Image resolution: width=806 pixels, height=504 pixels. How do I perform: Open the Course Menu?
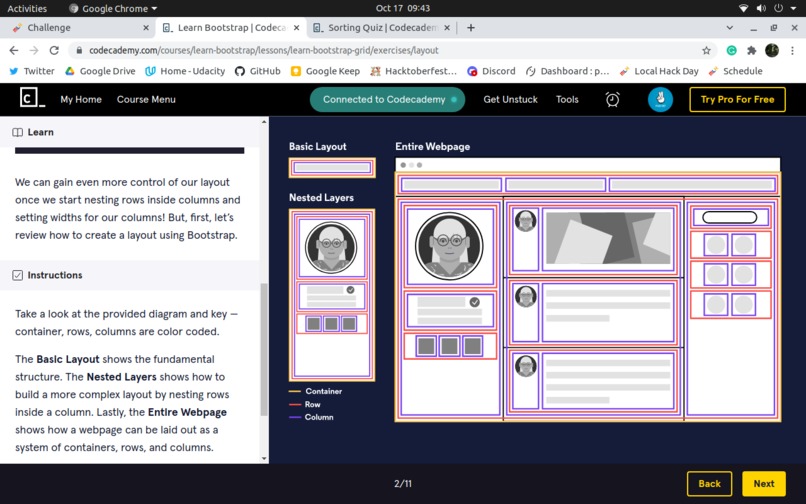[x=146, y=99]
